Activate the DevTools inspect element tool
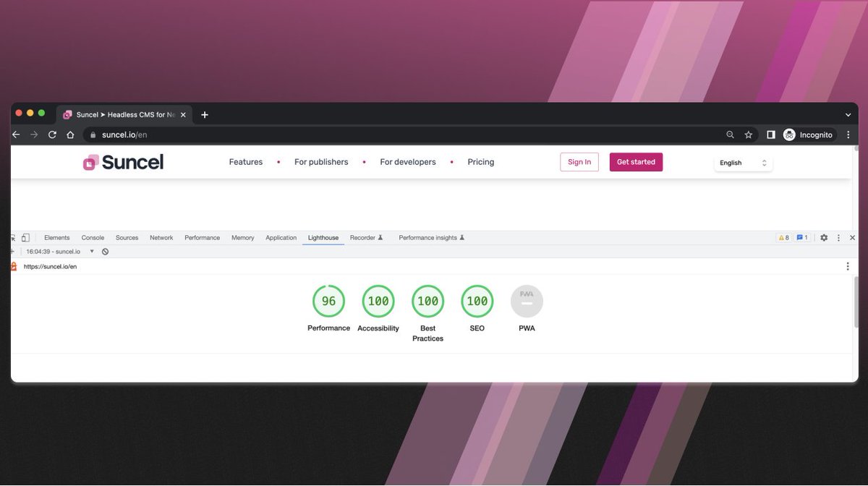Viewport: 868px width, 486px height. 14,237
